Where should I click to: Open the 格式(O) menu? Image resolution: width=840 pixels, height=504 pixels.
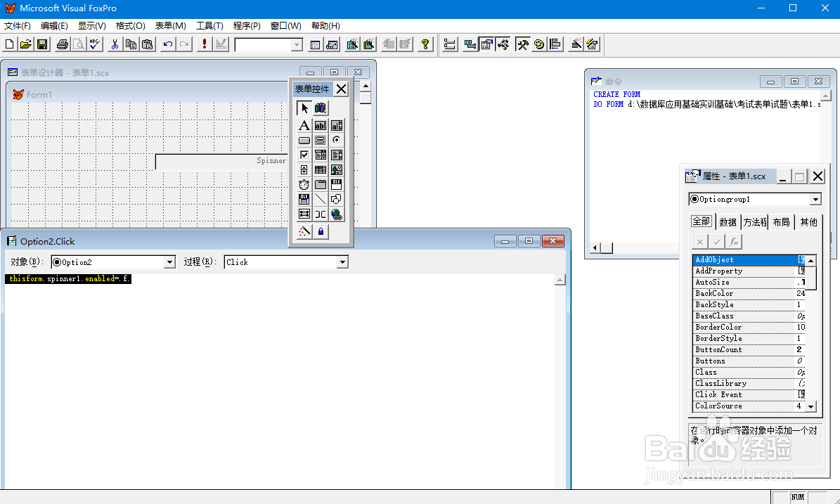130,26
